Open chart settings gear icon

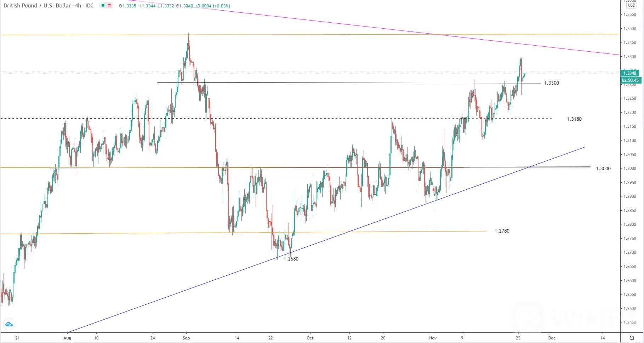(x=632, y=338)
